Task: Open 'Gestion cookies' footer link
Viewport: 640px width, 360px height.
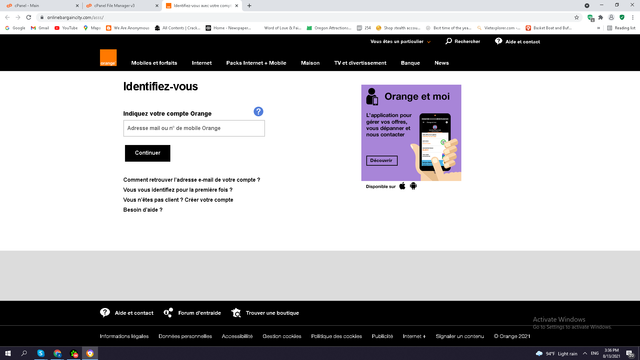Action: tap(282, 336)
